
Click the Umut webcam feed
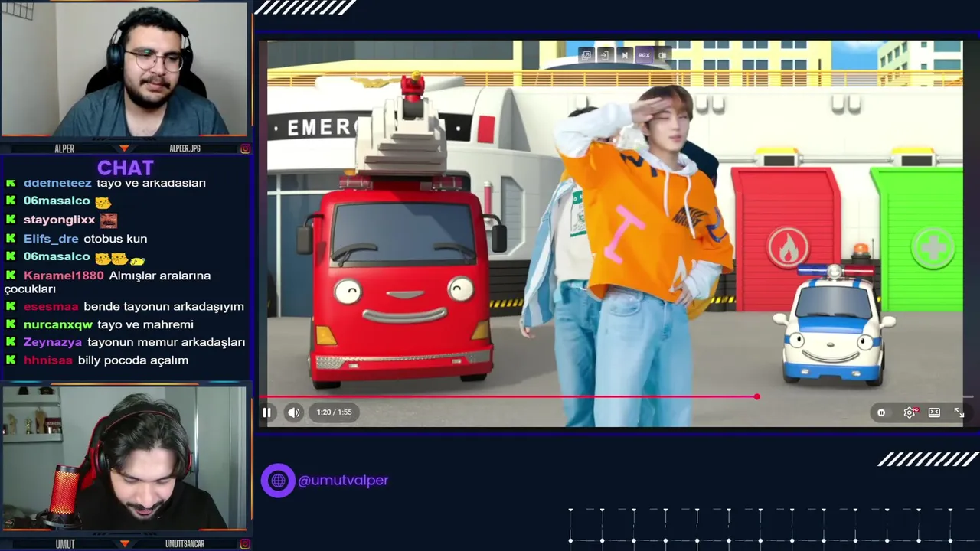(x=125, y=458)
